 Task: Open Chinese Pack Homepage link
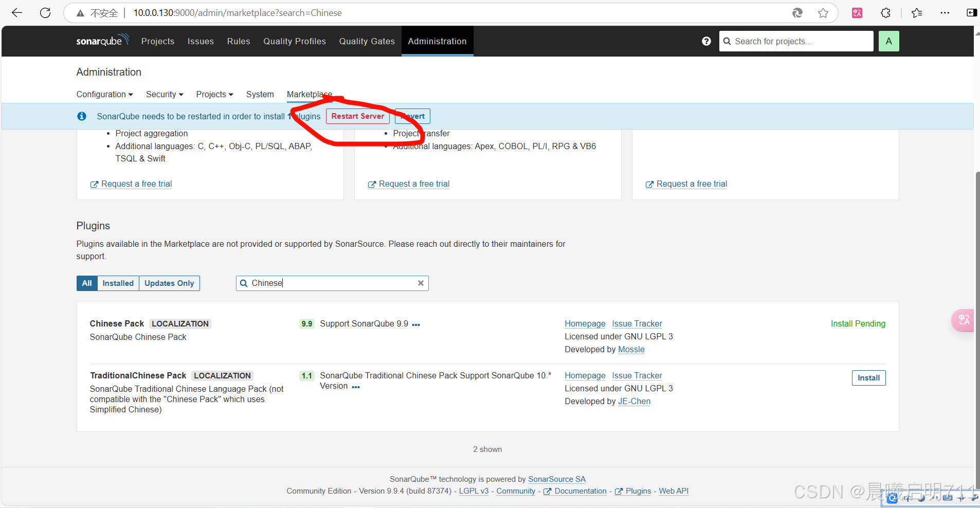coord(585,324)
